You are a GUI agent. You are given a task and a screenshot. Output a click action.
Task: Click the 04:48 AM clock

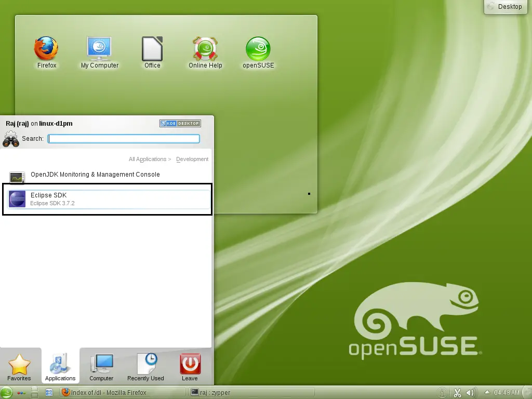[507, 393]
